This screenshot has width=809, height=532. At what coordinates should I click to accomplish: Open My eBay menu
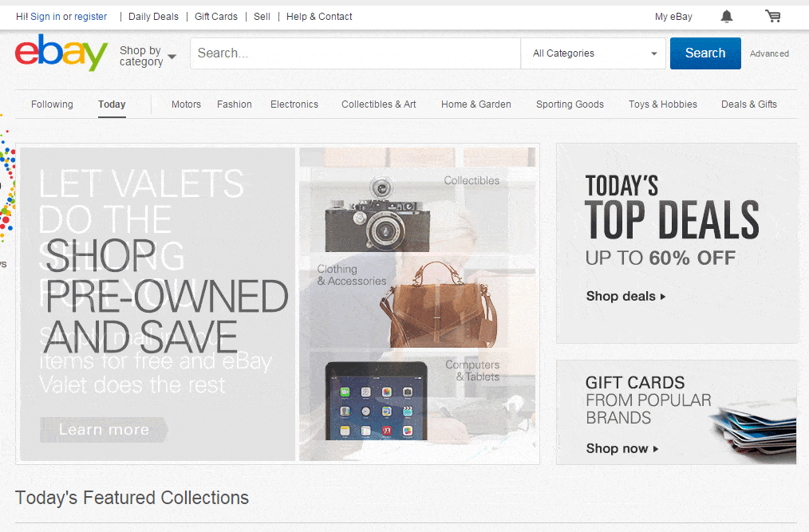pyautogui.click(x=673, y=17)
